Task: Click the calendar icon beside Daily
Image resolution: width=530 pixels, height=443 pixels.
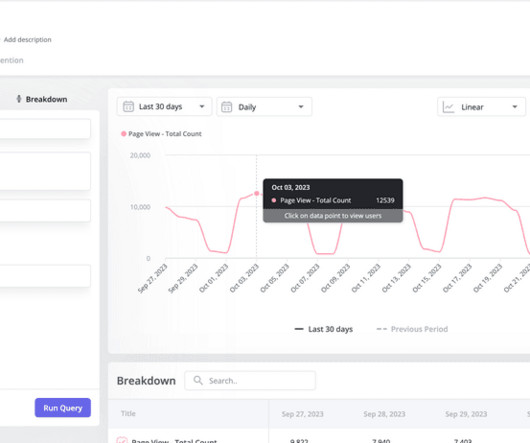Action: click(226, 107)
